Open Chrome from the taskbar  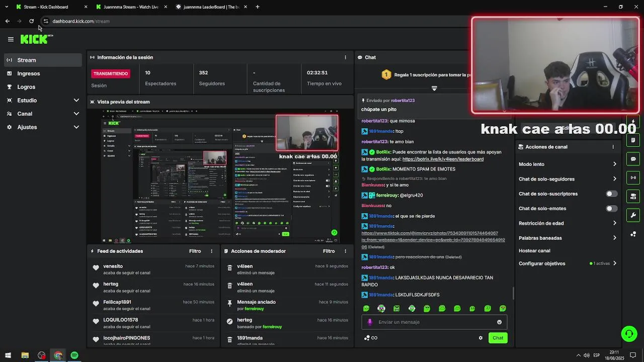58,355
